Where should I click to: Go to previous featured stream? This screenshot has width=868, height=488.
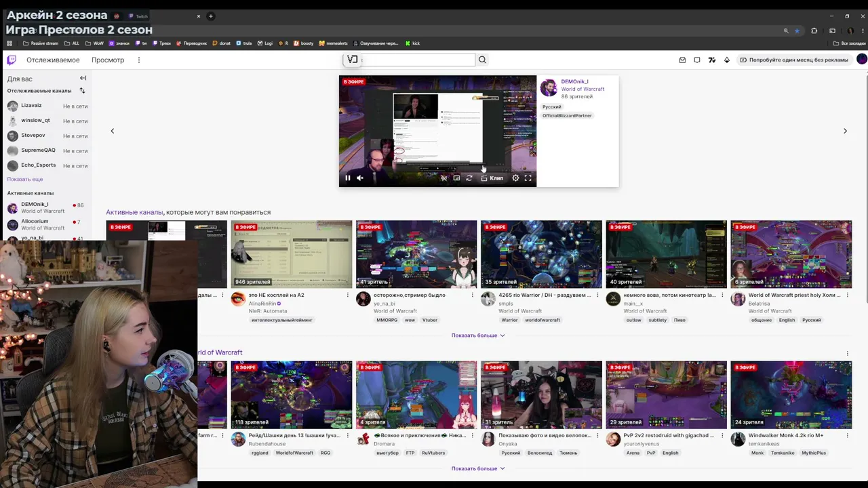click(x=113, y=131)
